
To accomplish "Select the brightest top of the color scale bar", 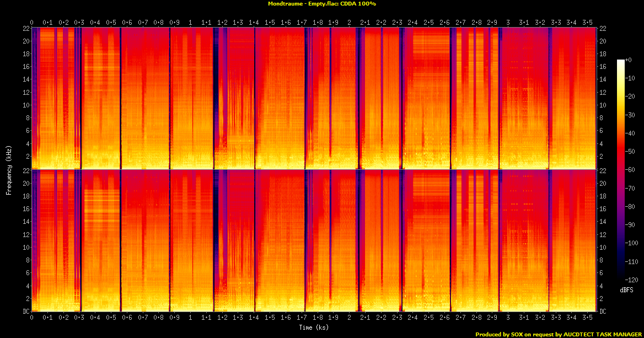I will point(621,60).
